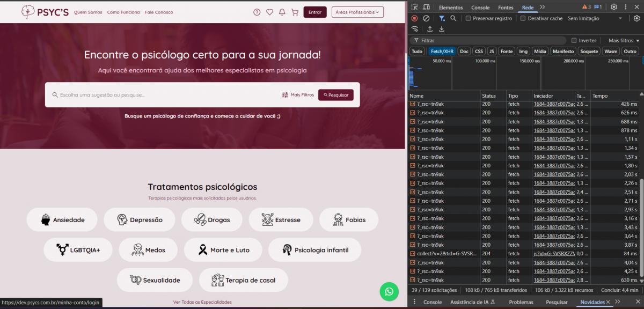The image size is (644, 309).
Task: Click the heart favorites icon
Action: (269, 12)
